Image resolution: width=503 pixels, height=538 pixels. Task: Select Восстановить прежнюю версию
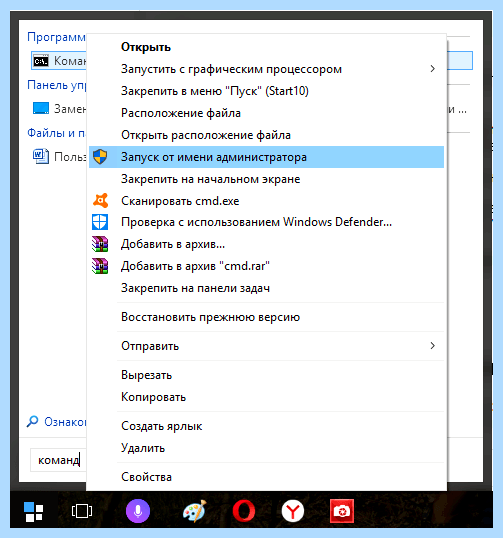tap(266, 317)
